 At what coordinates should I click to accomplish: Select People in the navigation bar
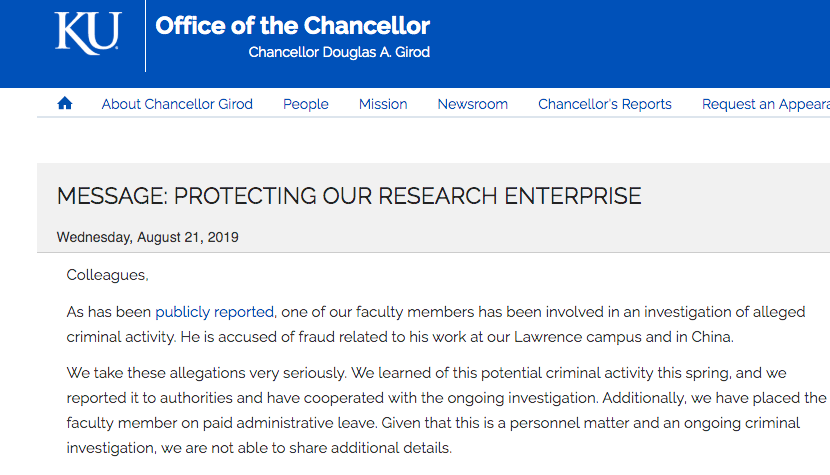coord(306,104)
